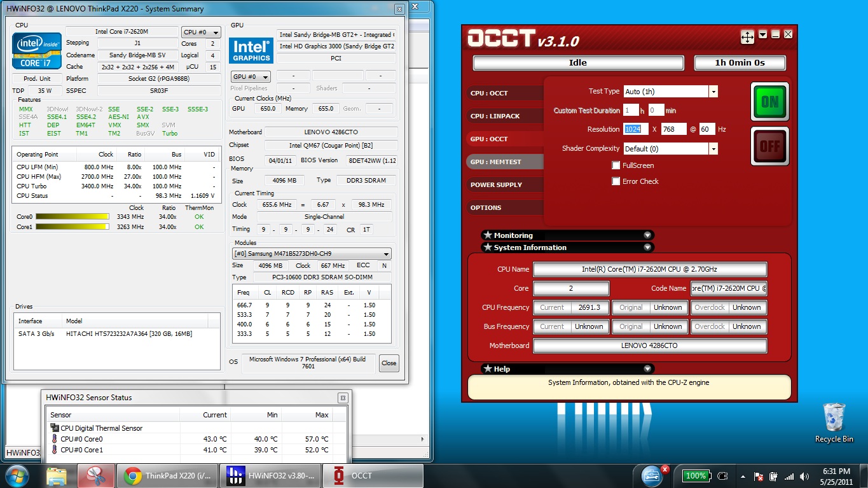The image size is (868, 488).
Task: Open Samsung memory module dropdown
Action: (x=312, y=253)
